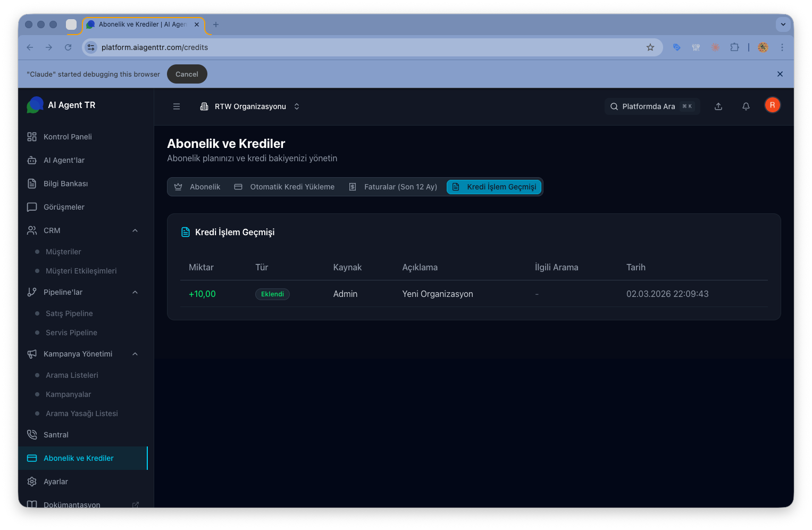Go to Bilgi Bankası page
Viewport: 812px width, 530px height.
(x=83, y=184)
